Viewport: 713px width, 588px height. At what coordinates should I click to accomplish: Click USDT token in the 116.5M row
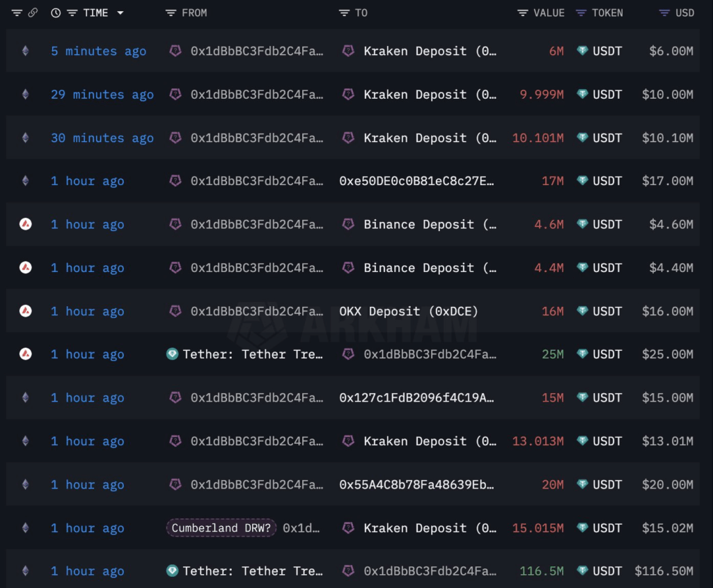[607, 571]
